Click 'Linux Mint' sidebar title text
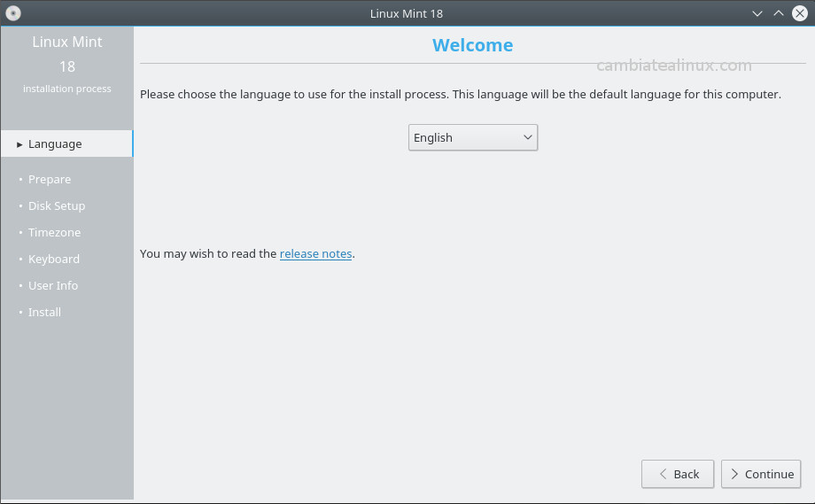 [x=67, y=42]
